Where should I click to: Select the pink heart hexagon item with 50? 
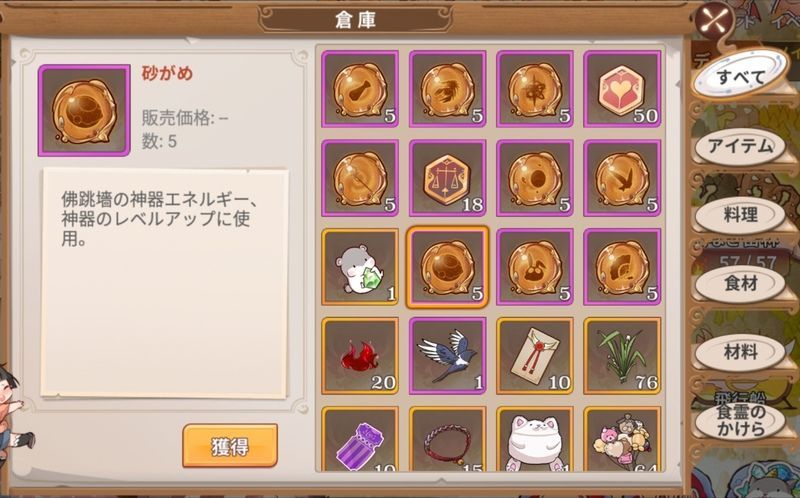click(622, 89)
